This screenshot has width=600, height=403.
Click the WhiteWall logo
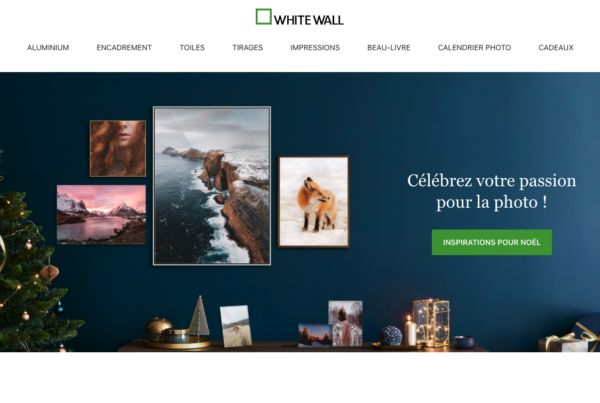[x=300, y=17]
